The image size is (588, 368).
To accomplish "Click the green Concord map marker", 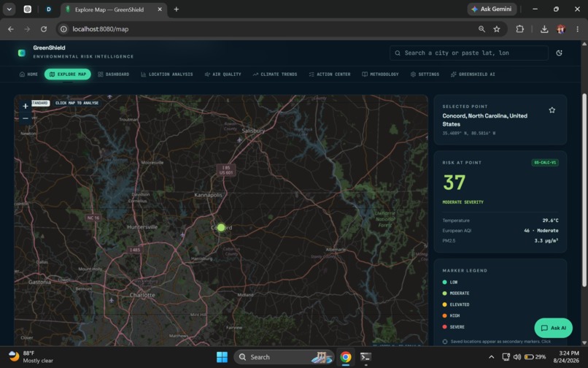I will [221, 228].
